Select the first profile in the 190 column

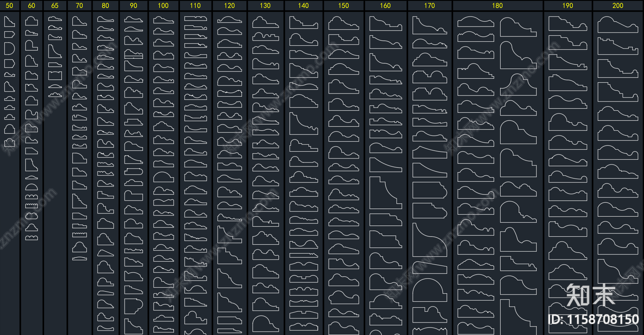568,24
